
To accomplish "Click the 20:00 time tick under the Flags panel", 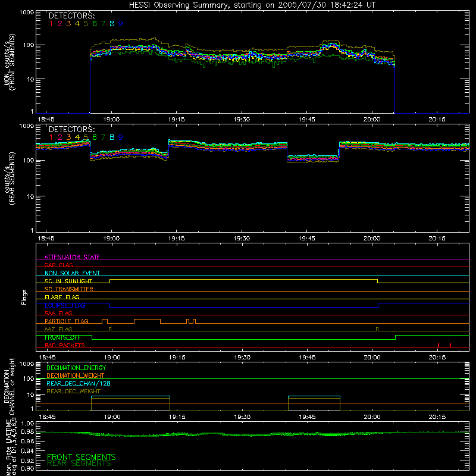I will point(372,358).
